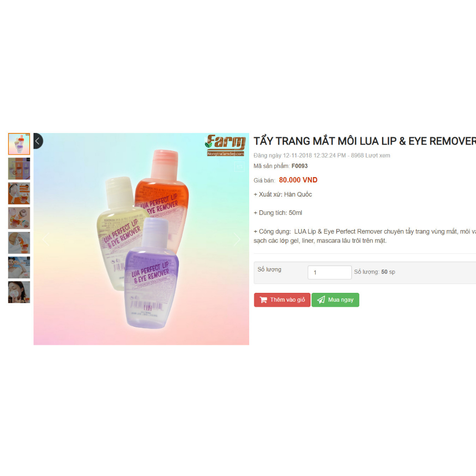Open the last thumbnail of woman's face
The height and width of the screenshot is (476, 476).
(19, 292)
